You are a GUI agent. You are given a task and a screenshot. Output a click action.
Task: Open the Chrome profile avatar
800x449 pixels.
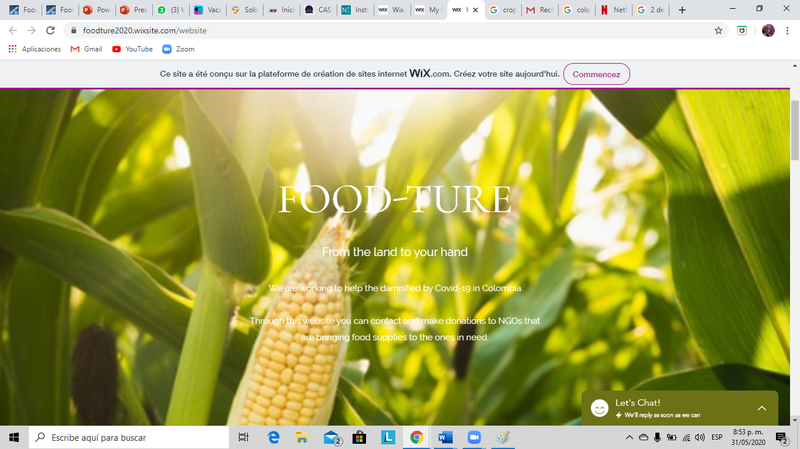tap(768, 31)
